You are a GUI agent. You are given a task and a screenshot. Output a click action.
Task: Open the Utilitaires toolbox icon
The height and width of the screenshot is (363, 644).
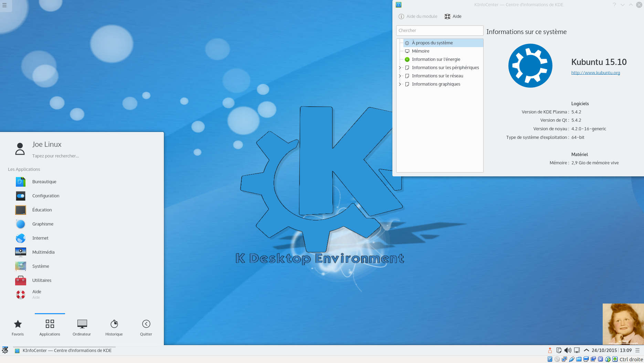point(21,280)
